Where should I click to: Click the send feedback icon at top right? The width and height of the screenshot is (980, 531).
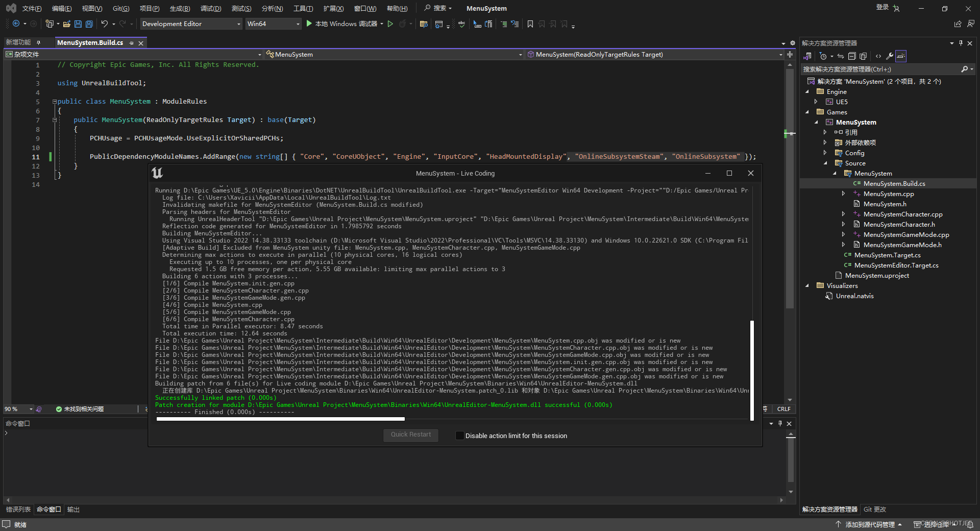point(971,24)
